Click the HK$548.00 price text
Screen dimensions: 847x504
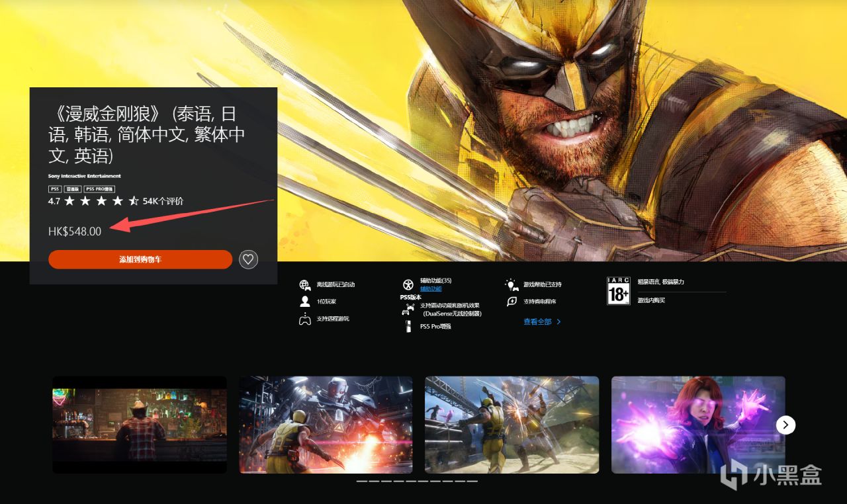point(75,231)
